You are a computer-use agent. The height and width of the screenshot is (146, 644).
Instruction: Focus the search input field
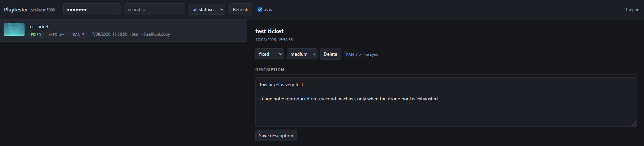pos(155,9)
